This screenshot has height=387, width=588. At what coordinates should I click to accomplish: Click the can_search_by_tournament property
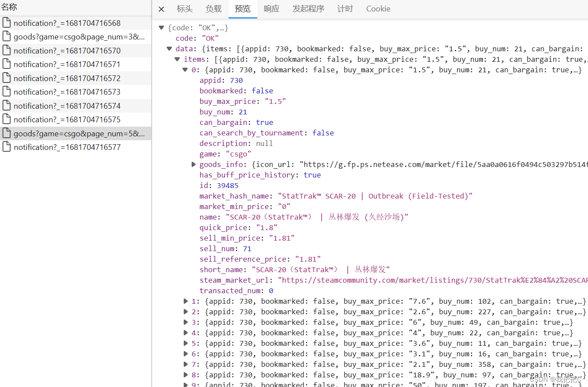tap(267, 133)
